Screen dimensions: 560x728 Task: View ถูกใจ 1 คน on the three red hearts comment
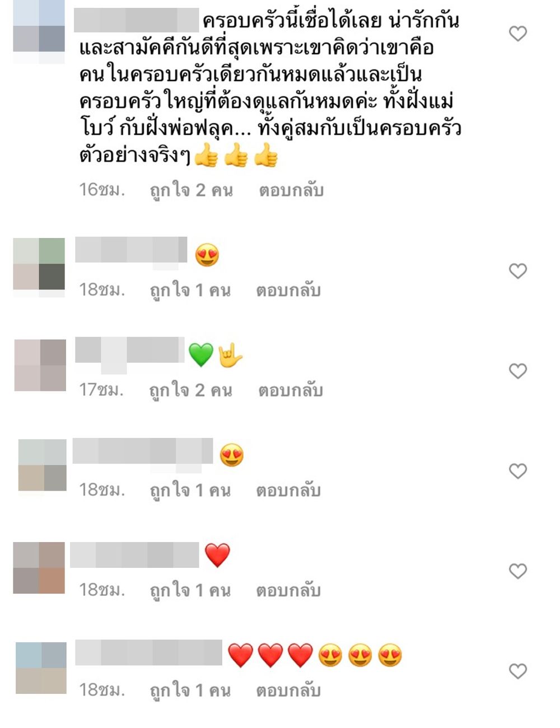[190, 690]
